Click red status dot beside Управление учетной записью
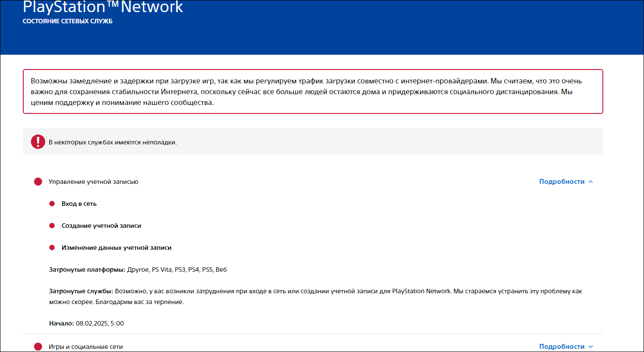Viewport: 644px width, 352px height. point(38,182)
